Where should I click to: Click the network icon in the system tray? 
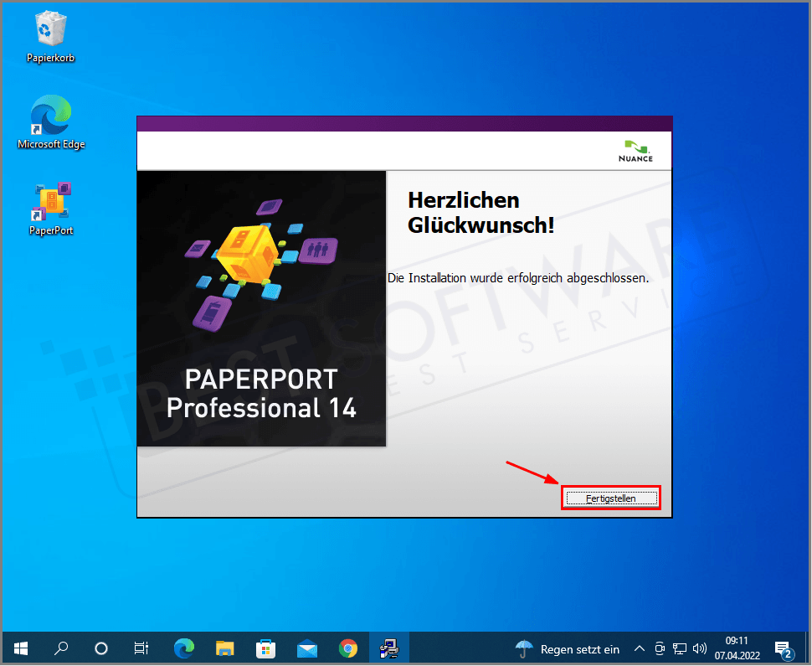point(680,648)
